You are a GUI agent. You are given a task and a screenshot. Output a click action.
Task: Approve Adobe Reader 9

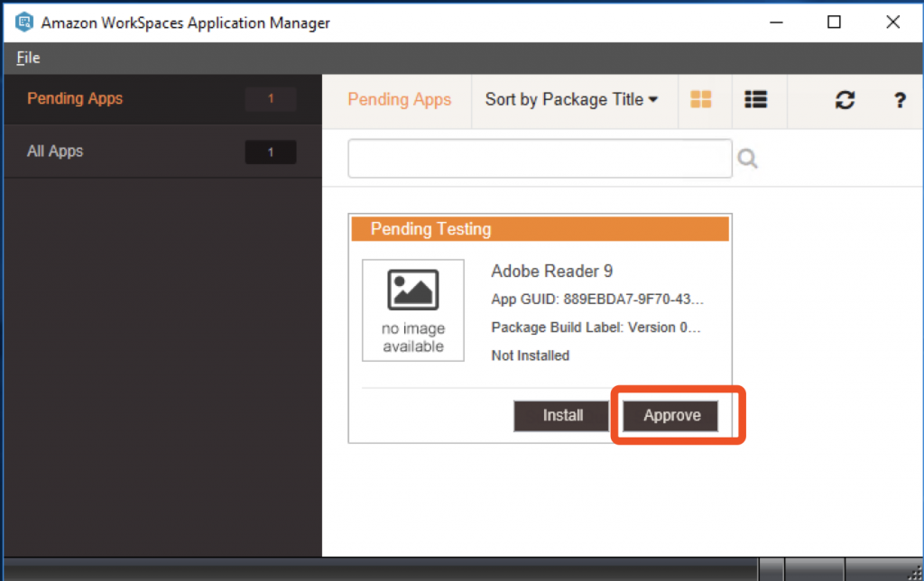(x=670, y=415)
